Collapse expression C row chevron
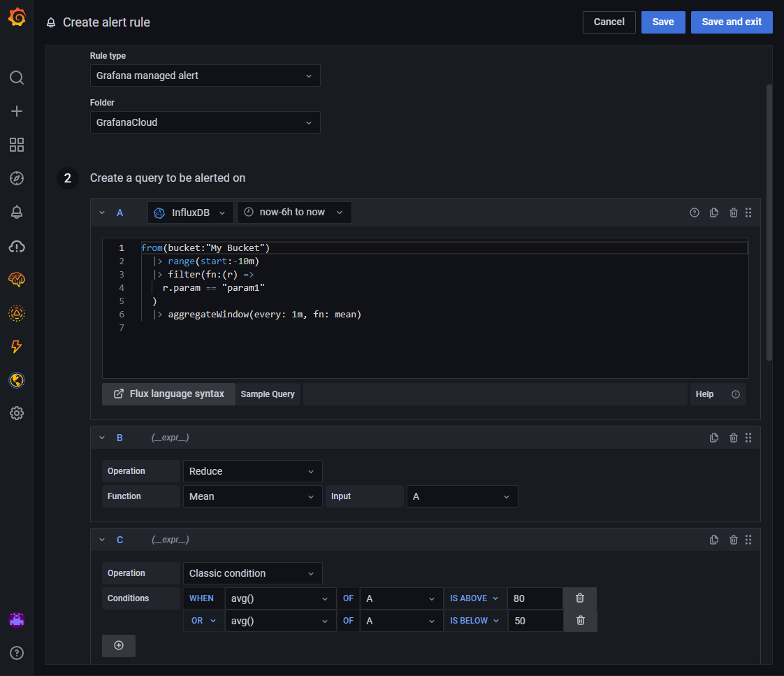The height and width of the screenshot is (676, 784). [x=102, y=540]
